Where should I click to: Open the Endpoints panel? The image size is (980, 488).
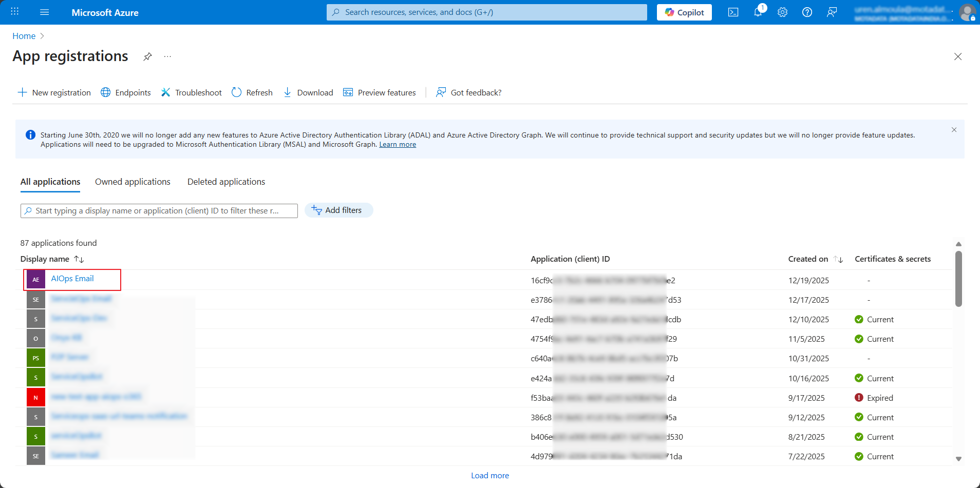tap(126, 92)
